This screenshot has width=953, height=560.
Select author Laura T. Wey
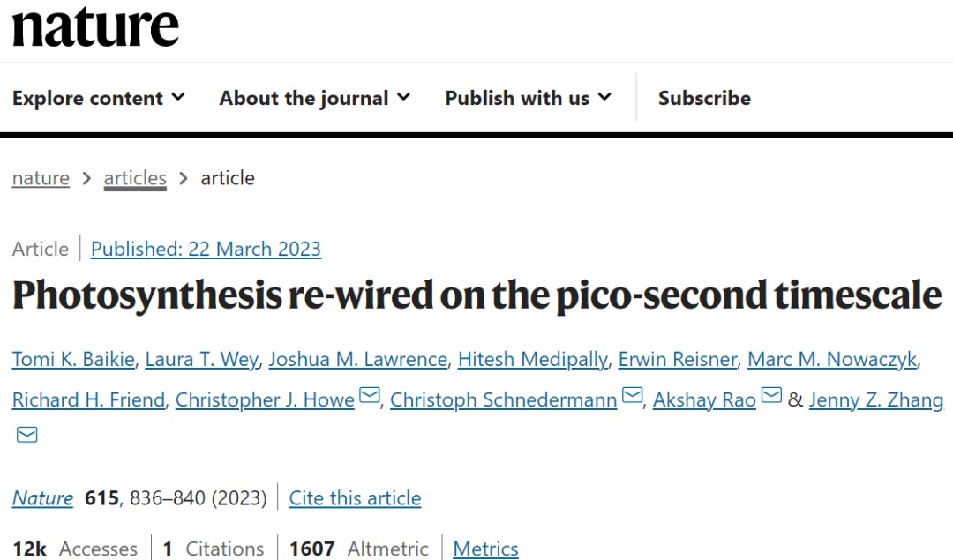click(x=201, y=359)
